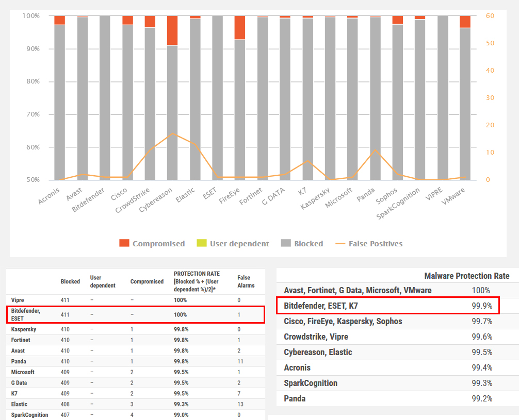Click the Malware Protection Rate heading
This screenshot has height=420, width=519.
click(x=467, y=276)
